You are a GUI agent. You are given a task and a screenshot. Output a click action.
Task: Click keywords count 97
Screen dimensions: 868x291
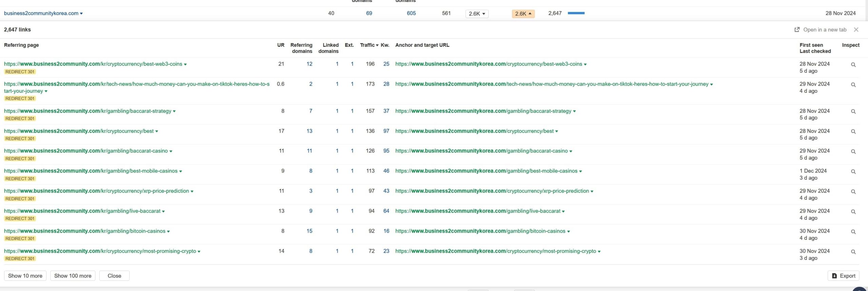[386, 131]
